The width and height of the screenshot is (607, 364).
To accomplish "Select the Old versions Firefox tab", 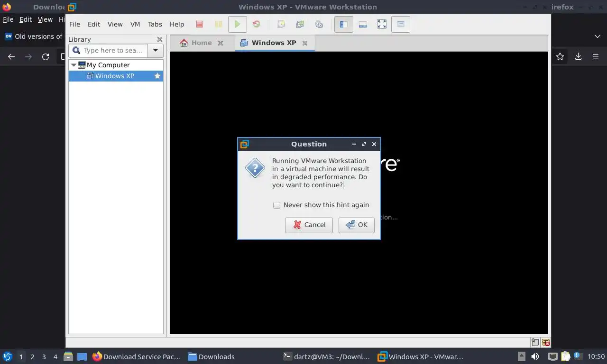I will pos(33,36).
